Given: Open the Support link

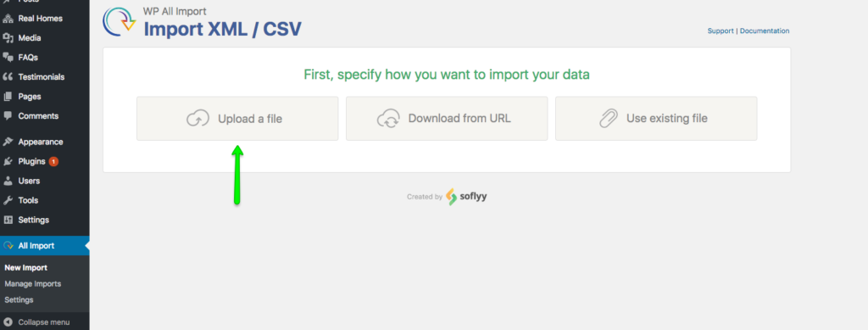Looking at the screenshot, I should (721, 31).
